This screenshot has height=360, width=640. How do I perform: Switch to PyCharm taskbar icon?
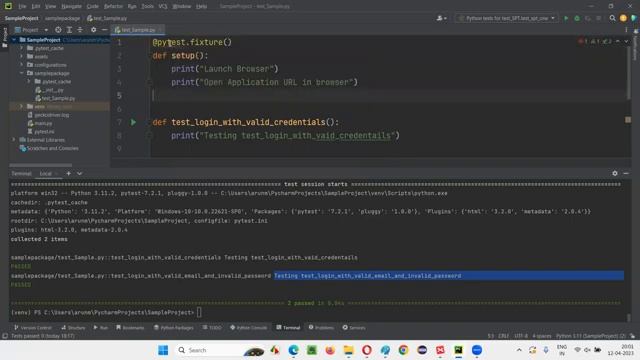tap(458, 350)
